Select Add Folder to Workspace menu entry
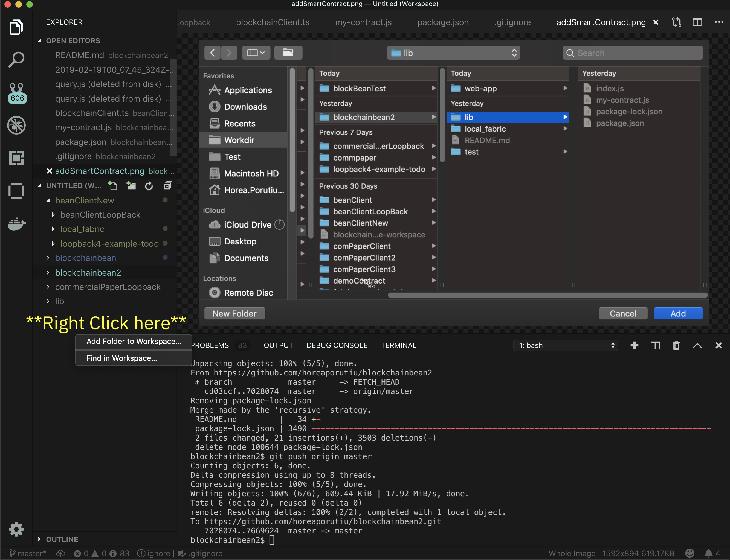Screen dimensions: 730x560 coord(134,341)
